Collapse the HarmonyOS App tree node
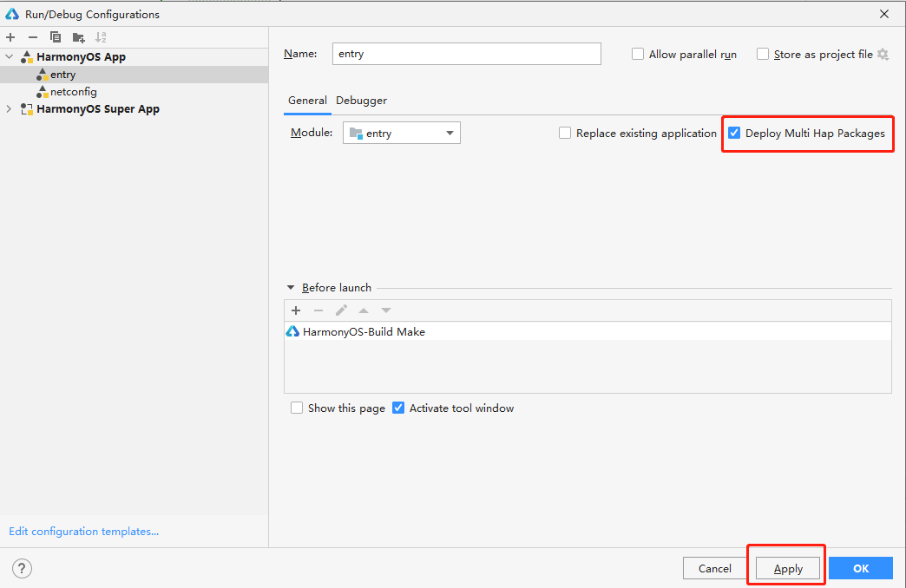The image size is (906, 588). [10, 57]
